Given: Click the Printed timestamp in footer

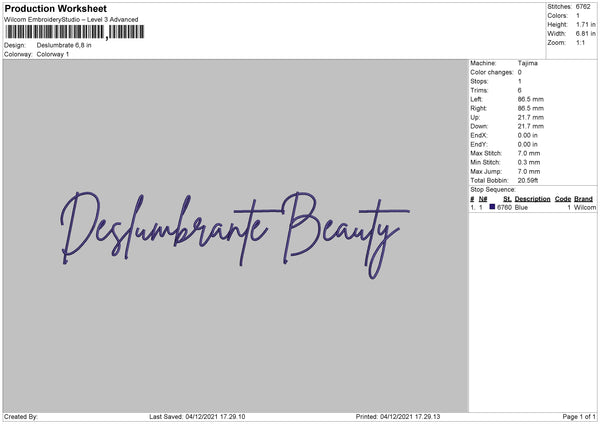Looking at the screenshot, I should (x=398, y=416).
